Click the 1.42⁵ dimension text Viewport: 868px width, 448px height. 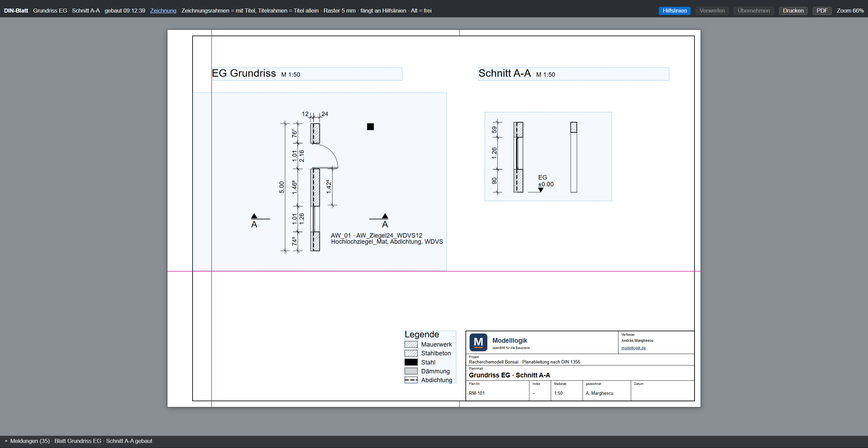(x=329, y=187)
